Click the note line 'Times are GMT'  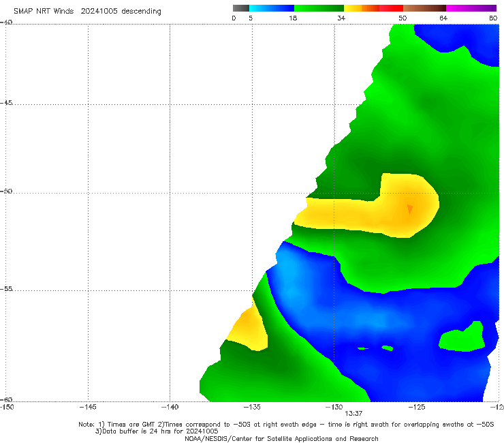coord(132,425)
